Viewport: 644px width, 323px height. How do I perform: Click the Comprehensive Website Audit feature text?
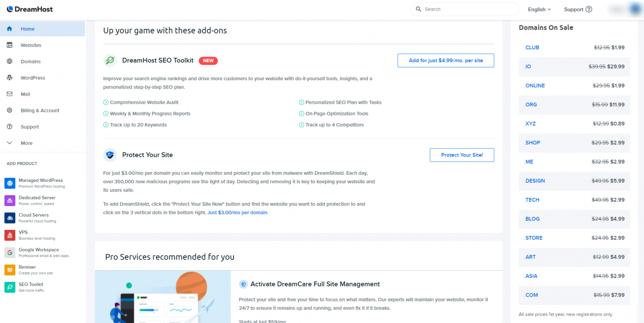click(144, 103)
